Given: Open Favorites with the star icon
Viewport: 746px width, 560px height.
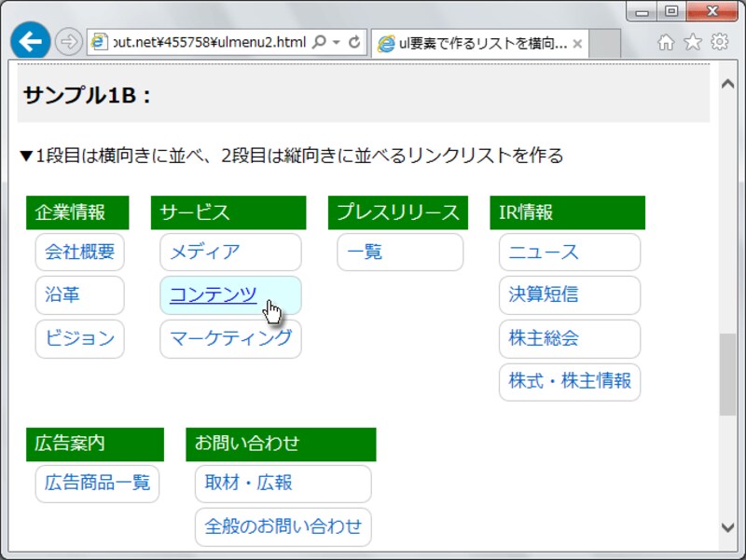Looking at the screenshot, I should click(691, 42).
